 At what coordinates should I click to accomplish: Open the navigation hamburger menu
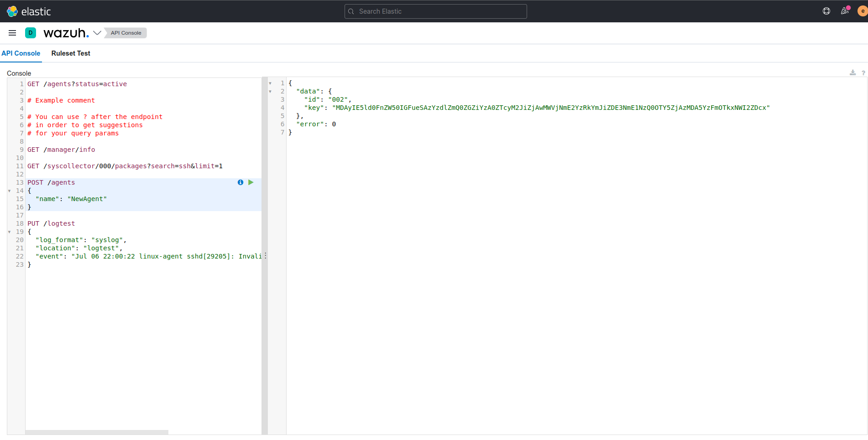[12, 32]
